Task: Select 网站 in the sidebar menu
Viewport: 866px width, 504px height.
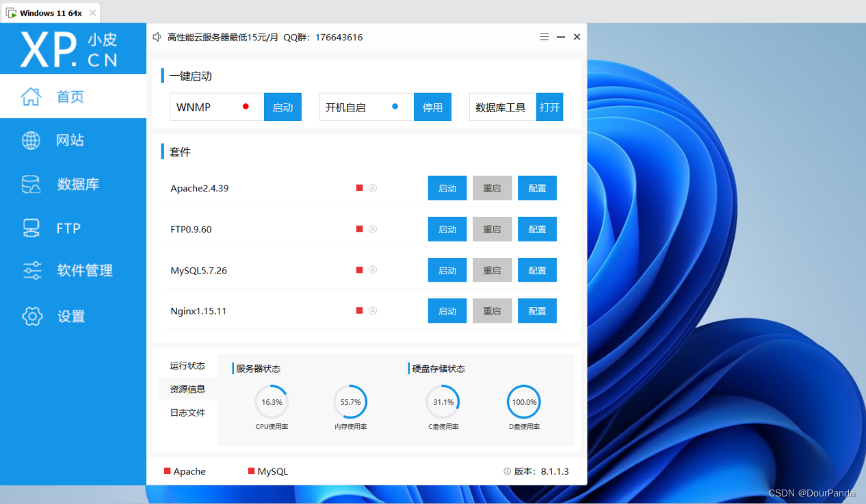Action: coord(73,140)
